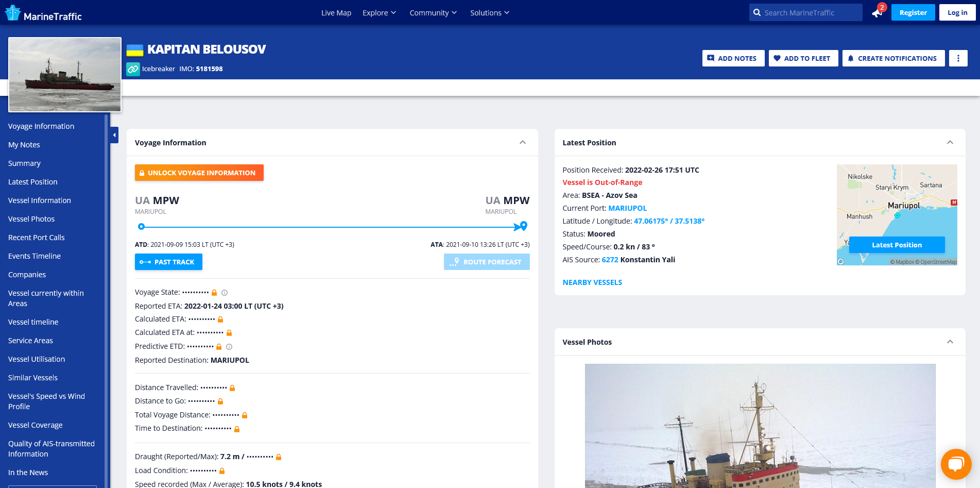Jump to Voyage Information in sidebar
The width and height of the screenshot is (980, 488).
tap(41, 126)
